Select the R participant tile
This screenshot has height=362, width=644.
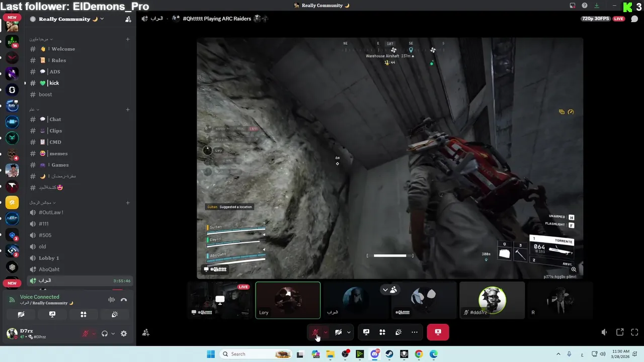[560, 300]
